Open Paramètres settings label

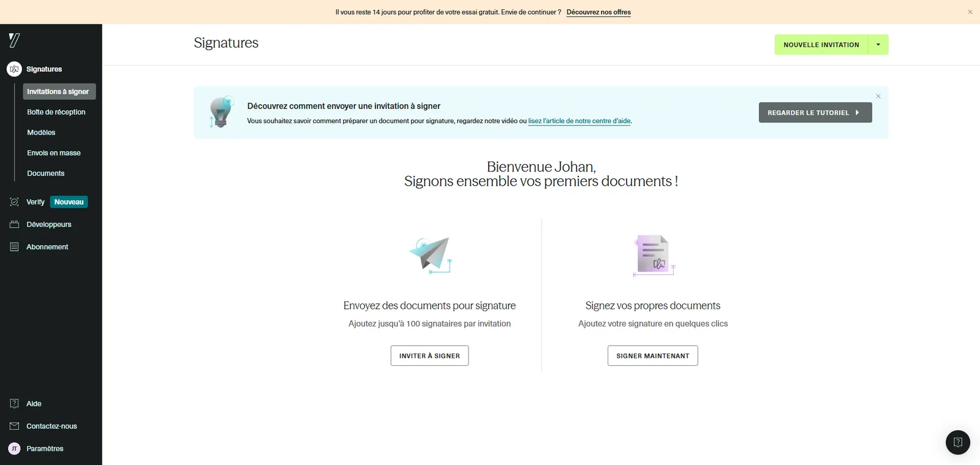pyautogui.click(x=45, y=448)
